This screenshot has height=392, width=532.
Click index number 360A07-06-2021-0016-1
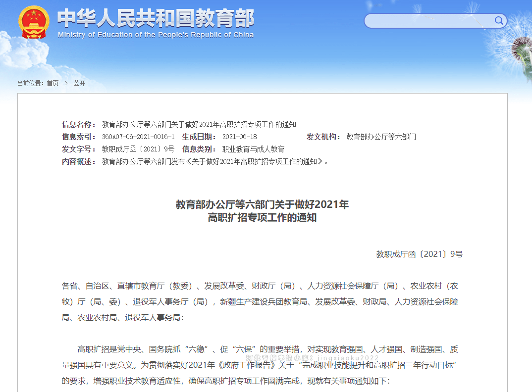(138, 137)
